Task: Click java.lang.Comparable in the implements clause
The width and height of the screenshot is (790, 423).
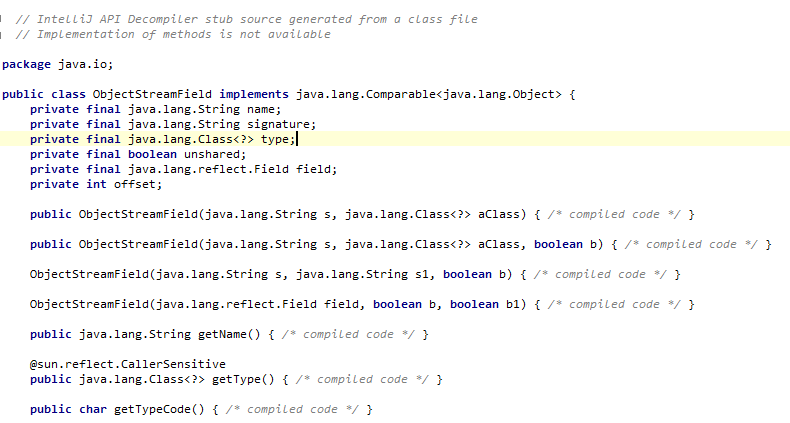Action: (366, 94)
